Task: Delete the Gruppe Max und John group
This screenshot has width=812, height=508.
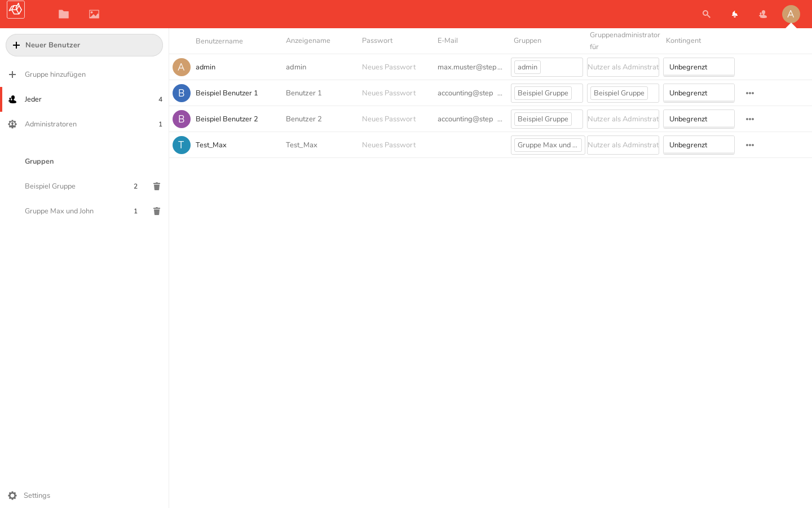Action: [157, 211]
